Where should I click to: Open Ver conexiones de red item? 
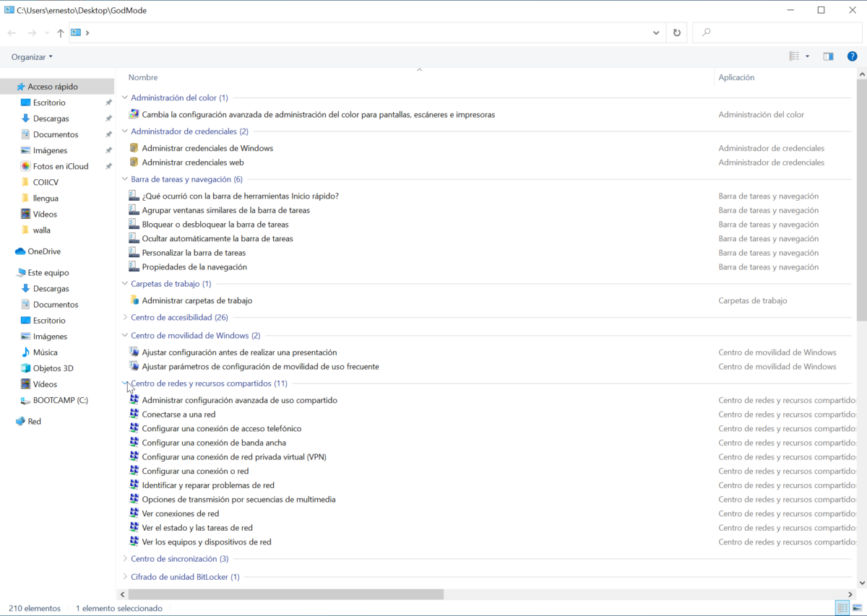(x=180, y=513)
